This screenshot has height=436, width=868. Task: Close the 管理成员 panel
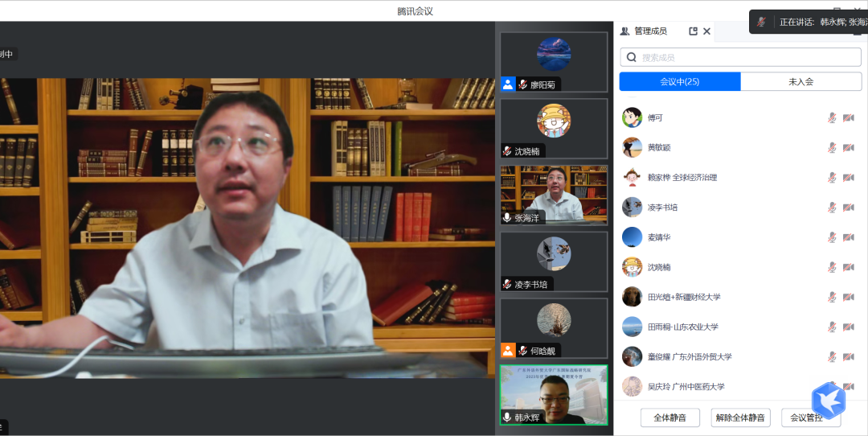[706, 31]
